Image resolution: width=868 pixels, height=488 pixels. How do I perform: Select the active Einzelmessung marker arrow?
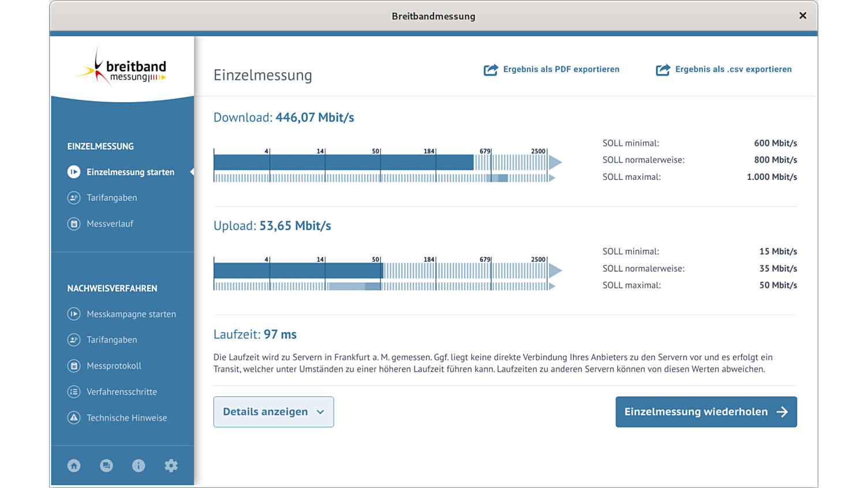[x=192, y=171]
